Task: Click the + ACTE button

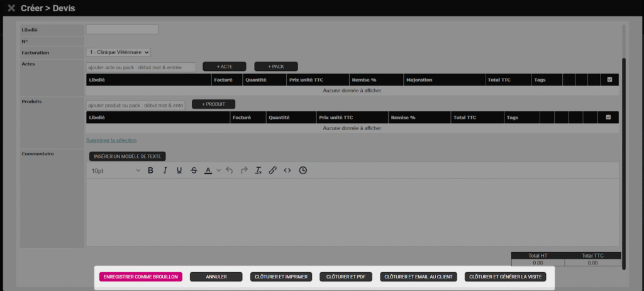Action: [x=224, y=67]
